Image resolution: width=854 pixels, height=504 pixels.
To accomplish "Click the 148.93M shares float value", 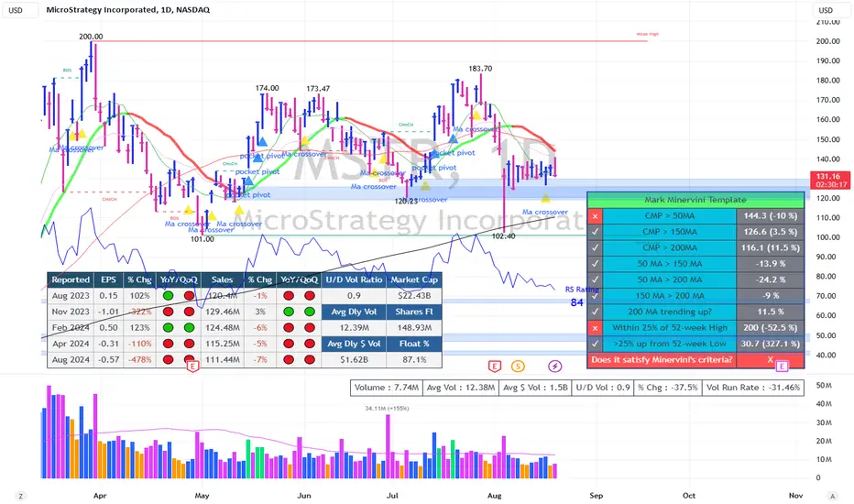I will pos(414,327).
